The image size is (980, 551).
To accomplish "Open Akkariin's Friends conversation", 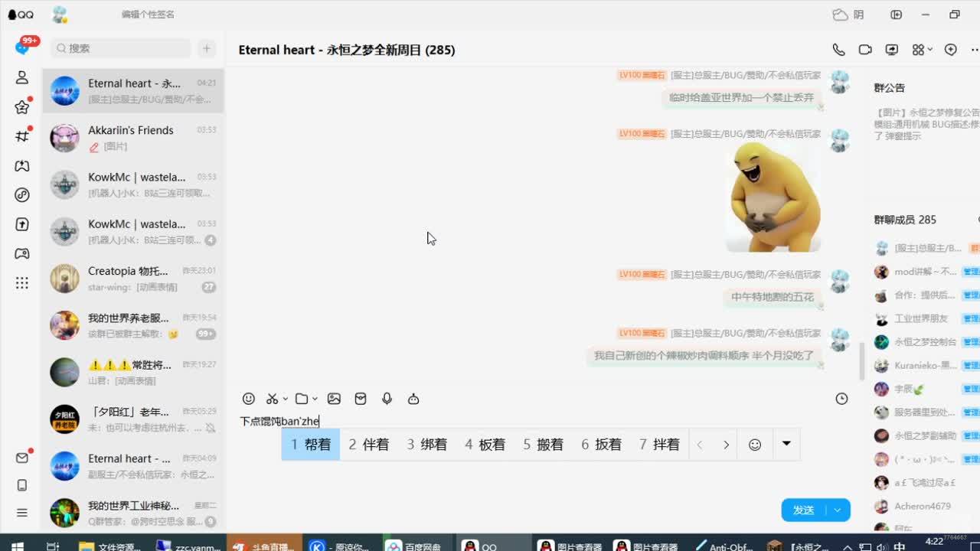I will 133,138.
